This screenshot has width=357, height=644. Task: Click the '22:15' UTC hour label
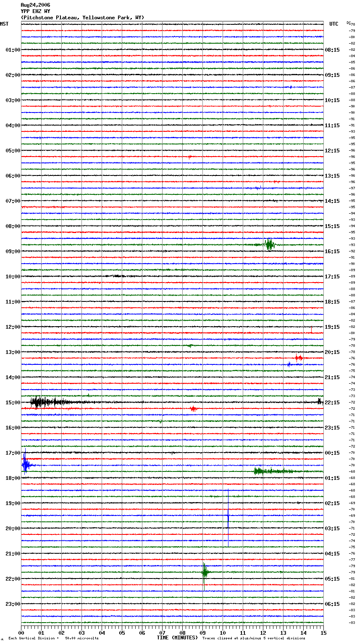(x=332, y=403)
